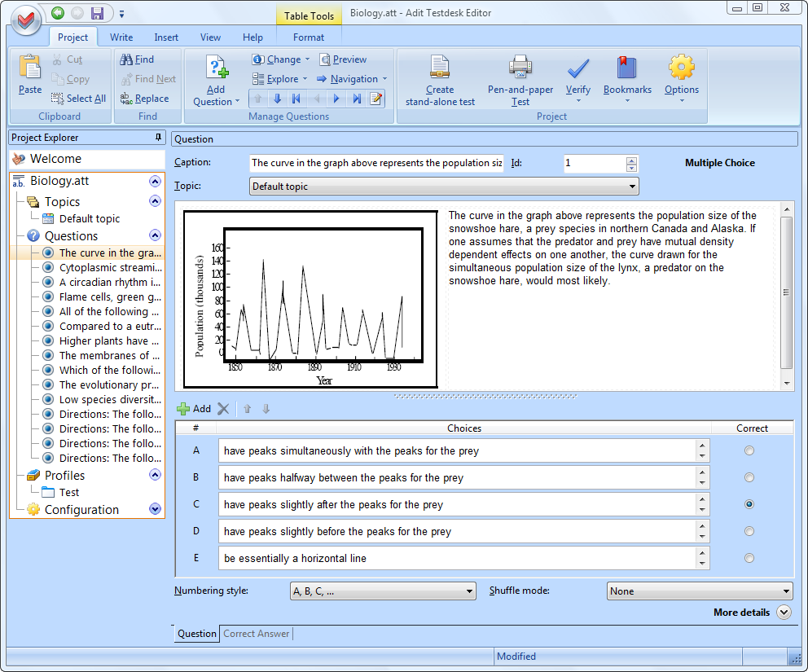Collapse the Topics section
This screenshot has height=672, width=808.
point(155,201)
